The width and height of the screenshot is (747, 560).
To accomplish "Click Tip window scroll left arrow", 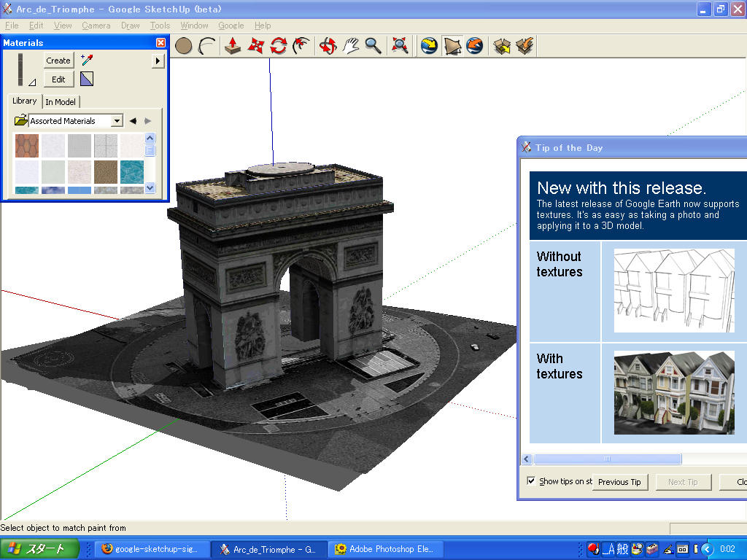I will pos(527,459).
